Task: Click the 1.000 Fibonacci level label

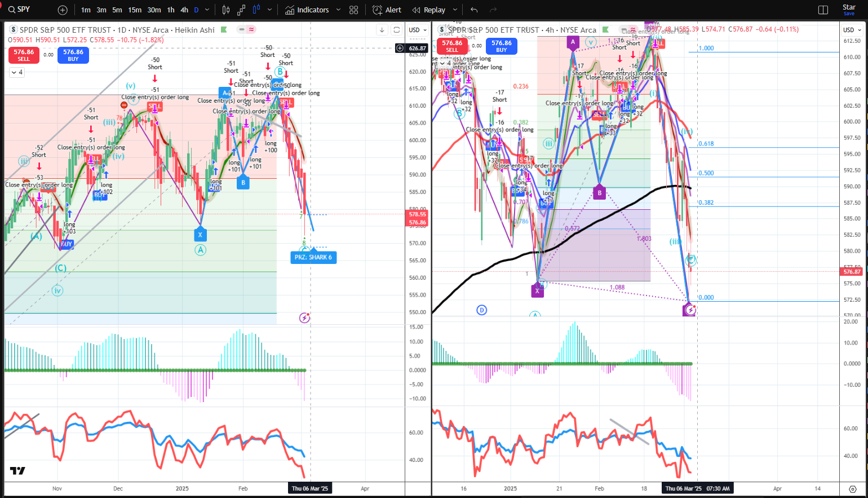Action: tap(706, 48)
